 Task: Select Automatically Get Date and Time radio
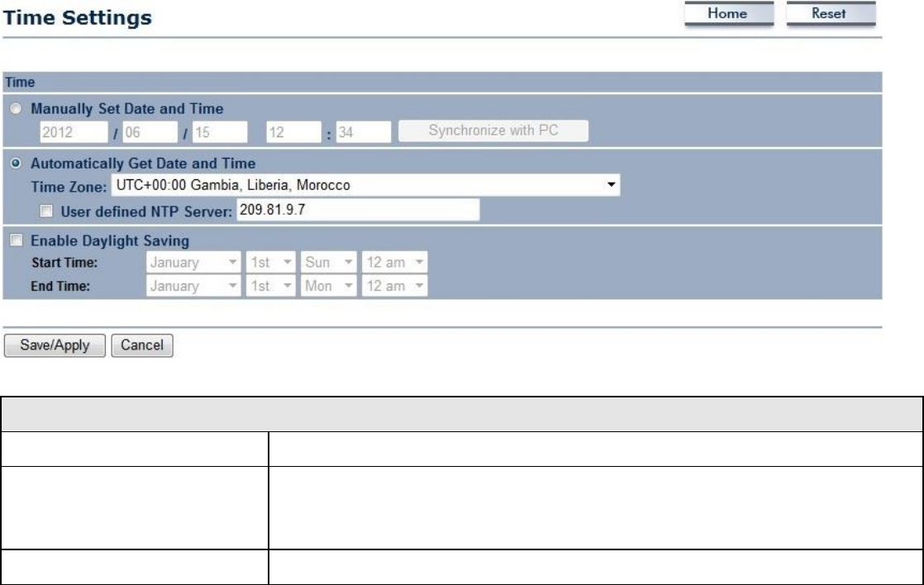(x=16, y=163)
